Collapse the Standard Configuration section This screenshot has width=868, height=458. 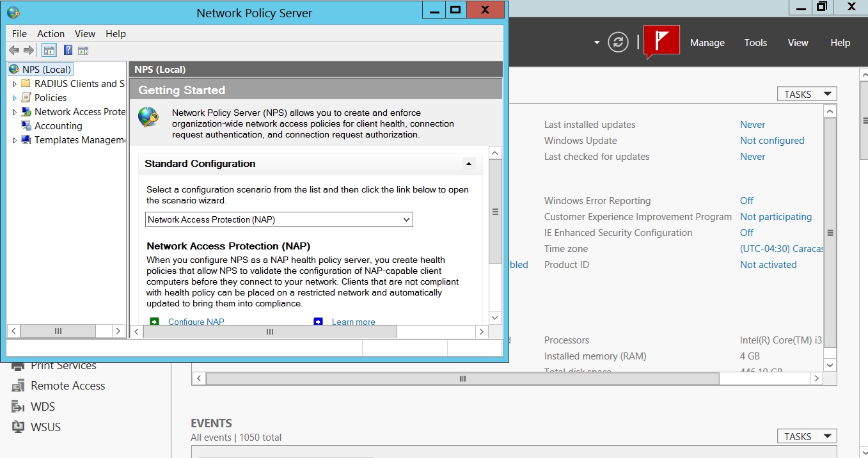[x=469, y=164]
